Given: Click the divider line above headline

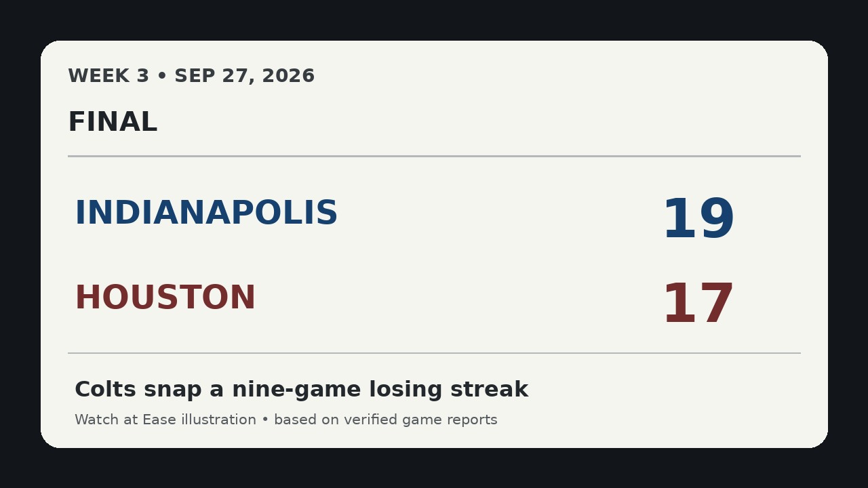Looking at the screenshot, I should 434,353.
